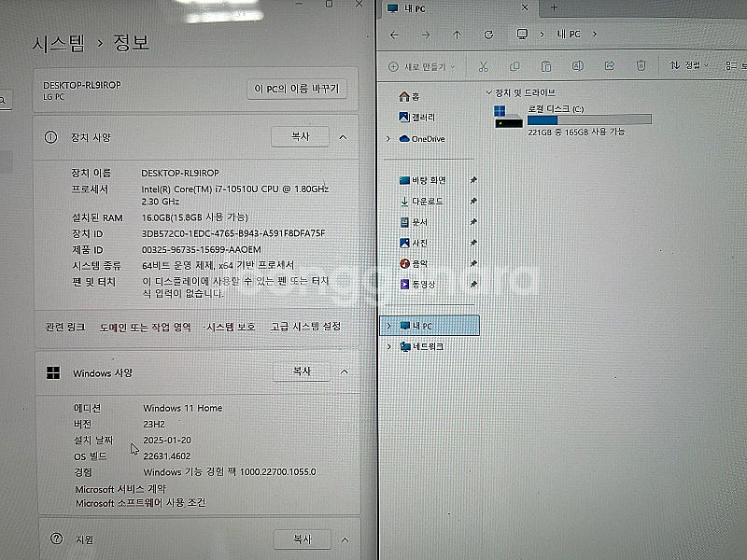Select 다운로드 in the navigation pane
Viewport: 747px width, 560px height.
click(x=427, y=201)
